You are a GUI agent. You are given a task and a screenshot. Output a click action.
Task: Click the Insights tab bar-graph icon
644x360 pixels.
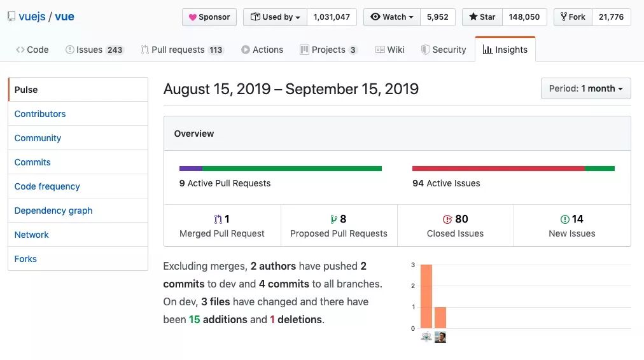(x=487, y=50)
